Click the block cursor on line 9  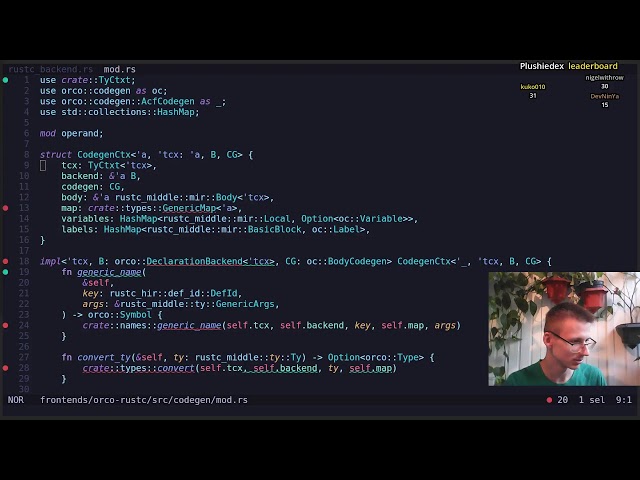click(43, 165)
